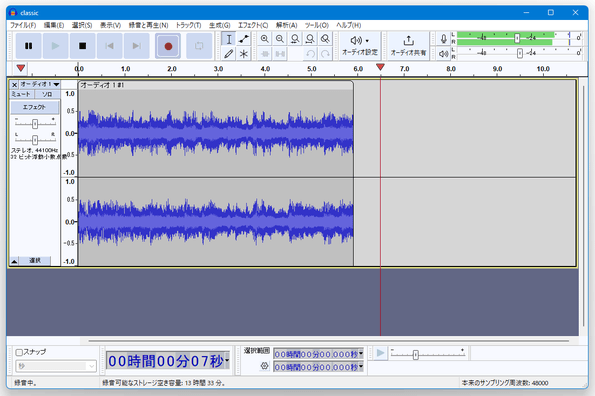Screen dimensions: 595x396
Task: Click the clip title オーディオ 1 #1
Action: [102, 85]
